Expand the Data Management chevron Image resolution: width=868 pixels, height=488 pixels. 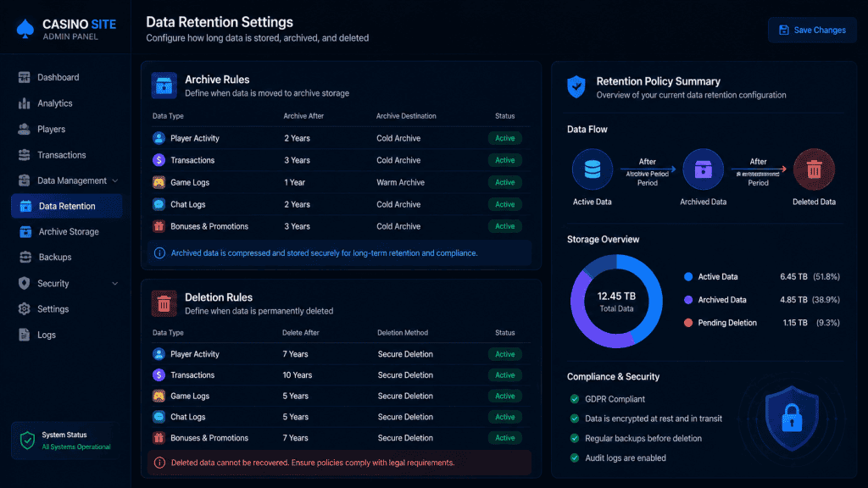(115, 181)
